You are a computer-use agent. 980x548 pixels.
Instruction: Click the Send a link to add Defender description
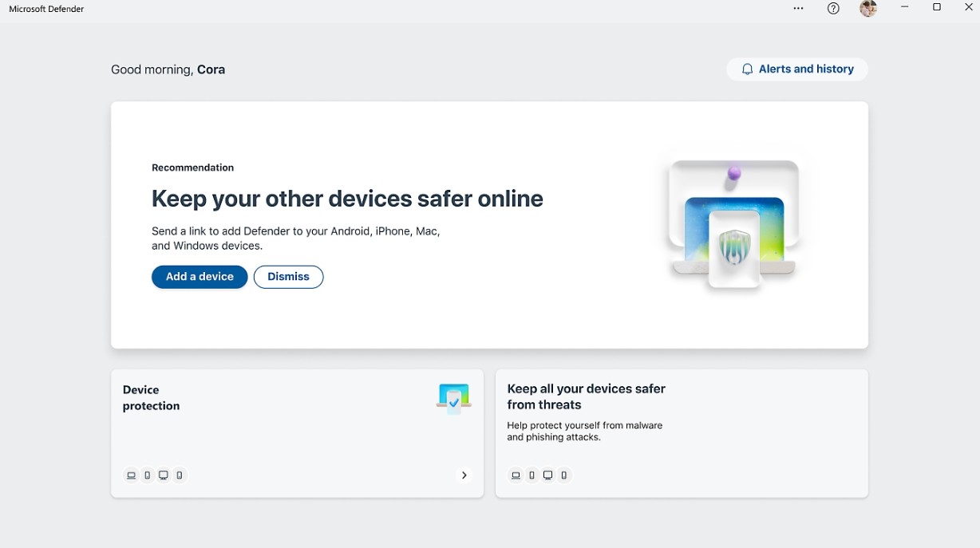(x=295, y=239)
